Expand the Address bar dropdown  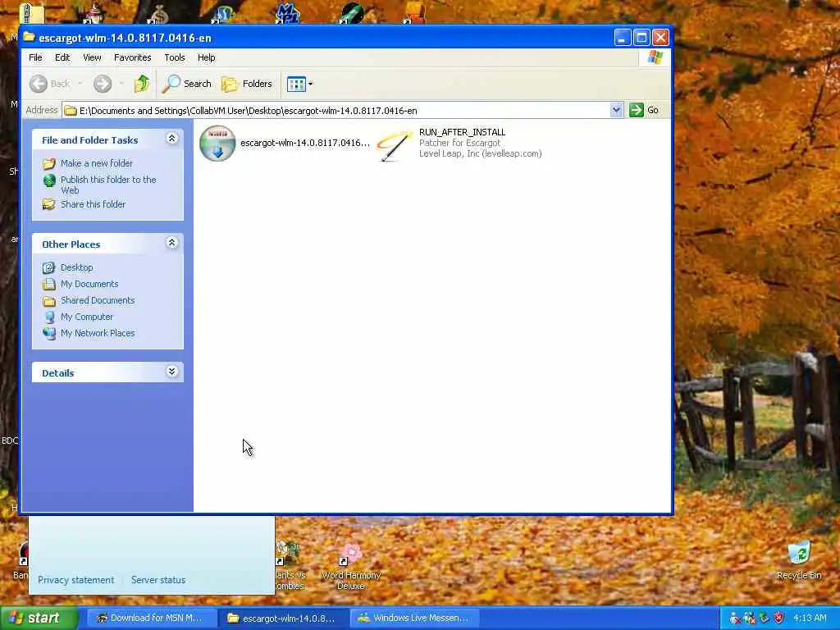tap(616, 111)
